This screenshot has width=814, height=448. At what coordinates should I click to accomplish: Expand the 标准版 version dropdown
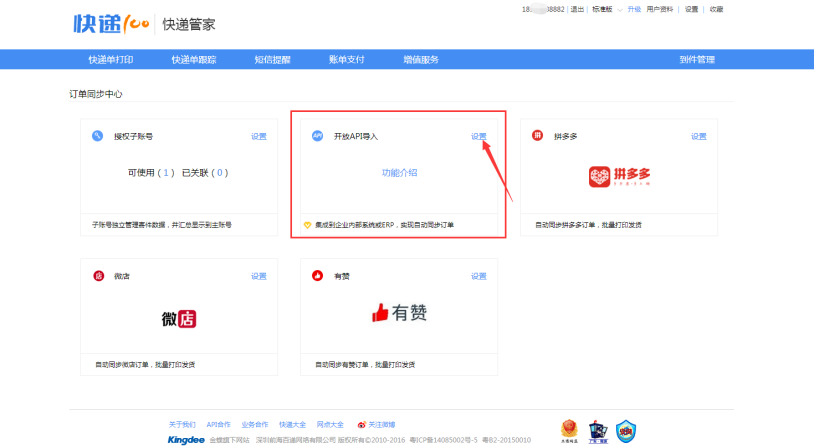(x=620, y=9)
